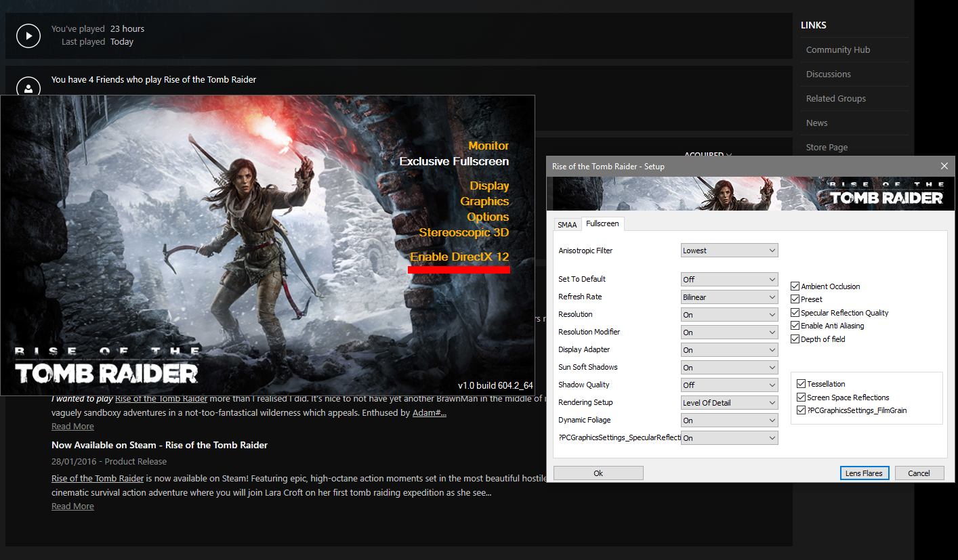958x560 pixels.
Task: Select Monitor in the launcher menu
Action: tap(488, 146)
